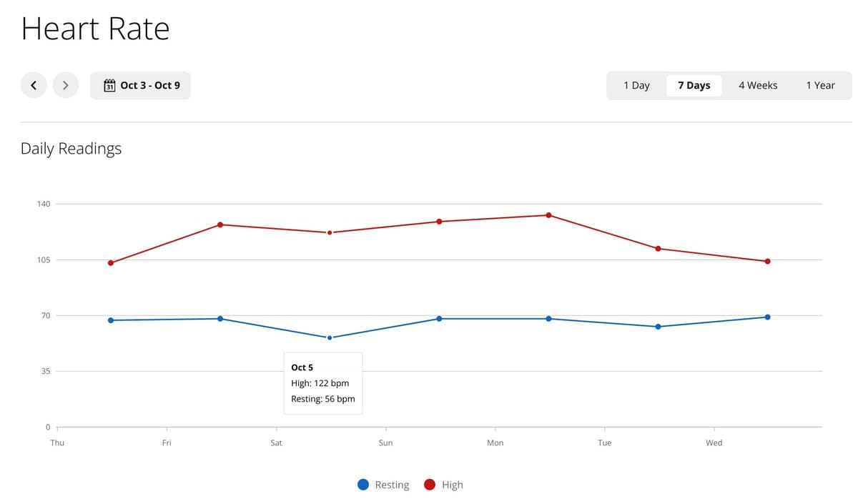
Task: Switch to the 1 Day view
Action: click(636, 85)
